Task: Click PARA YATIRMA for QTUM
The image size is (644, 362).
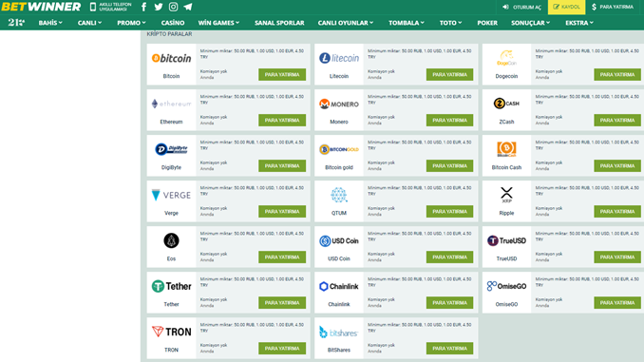Action: [x=449, y=211]
